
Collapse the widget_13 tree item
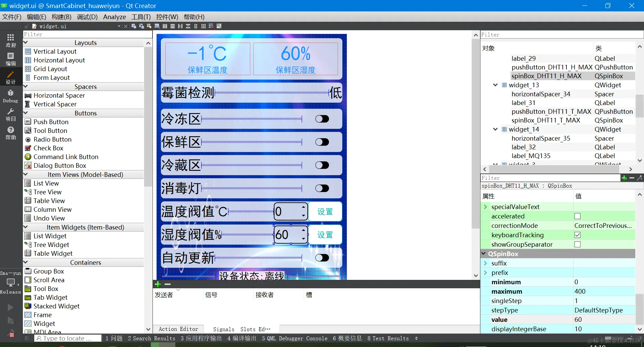coord(495,85)
